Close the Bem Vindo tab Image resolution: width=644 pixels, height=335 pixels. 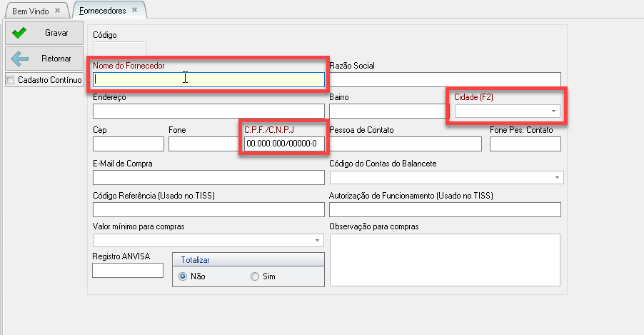58,11
